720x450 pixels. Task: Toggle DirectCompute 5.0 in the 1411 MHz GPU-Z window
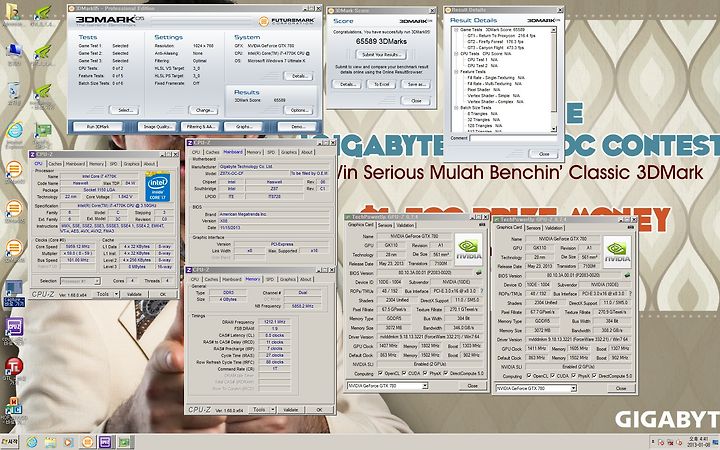594,376
